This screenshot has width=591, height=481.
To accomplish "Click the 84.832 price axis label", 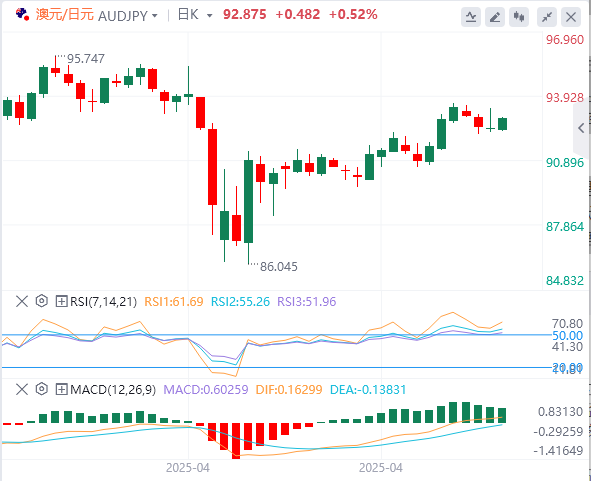I will point(565,281).
